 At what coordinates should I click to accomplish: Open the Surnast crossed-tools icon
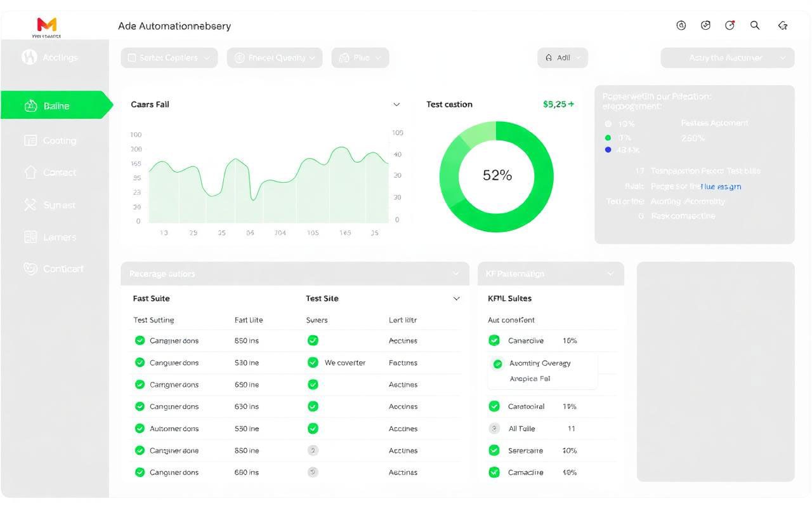(30, 204)
